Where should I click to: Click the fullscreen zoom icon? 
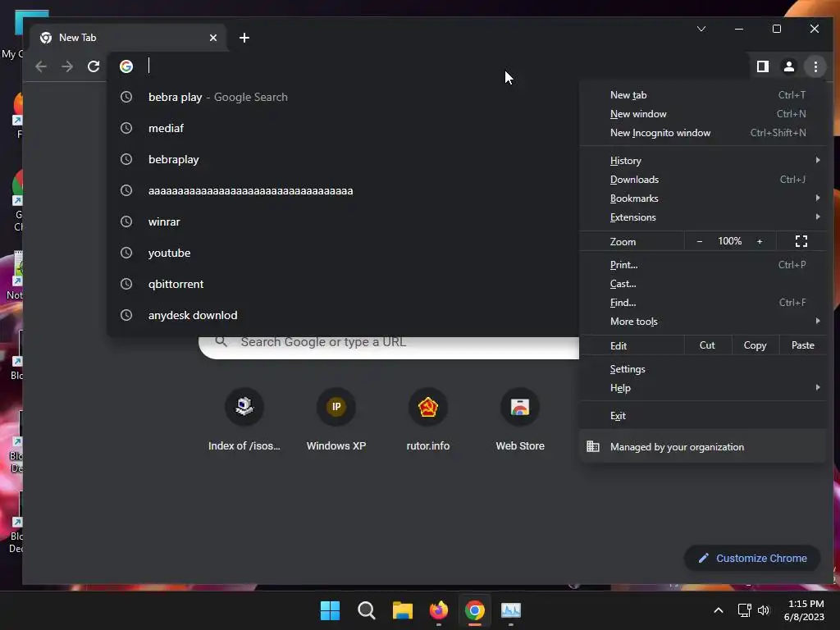pos(801,242)
